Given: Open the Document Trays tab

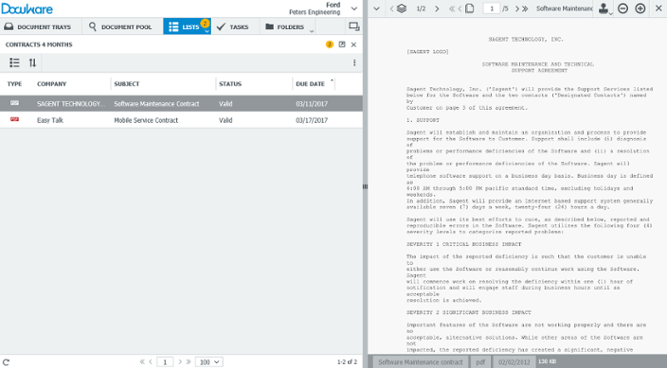Looking at the screenshot, I should pos(37,27).
